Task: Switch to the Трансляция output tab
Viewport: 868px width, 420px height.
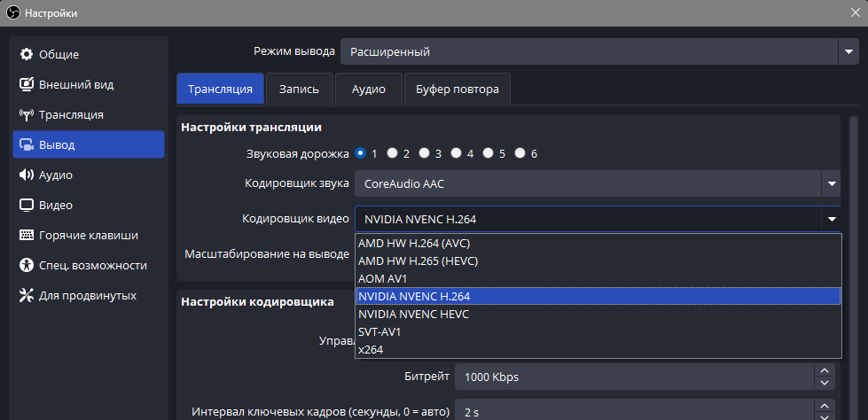Action: pyautogui.click(x=220, y=89)
